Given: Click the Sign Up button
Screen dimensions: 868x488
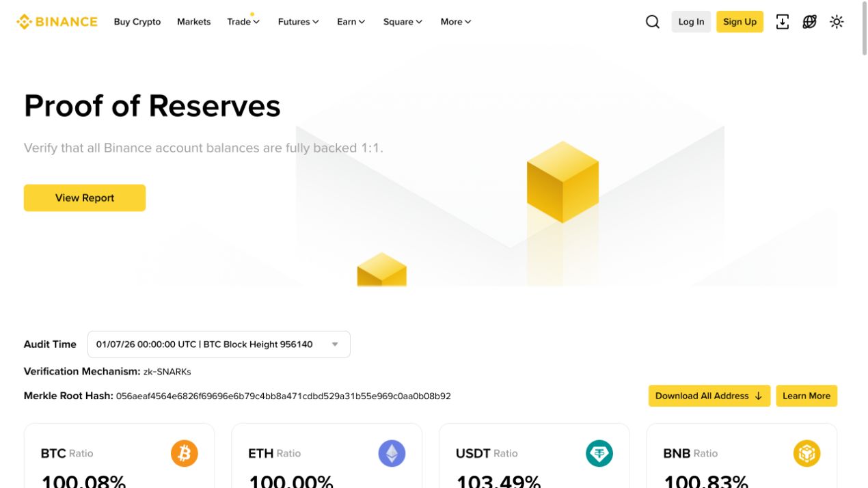Looking at the screenshot, I should (740, 22).
